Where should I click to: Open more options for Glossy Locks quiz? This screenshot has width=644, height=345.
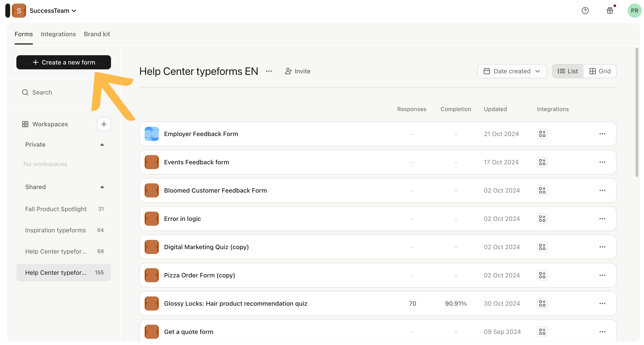[x=602, y=303]
